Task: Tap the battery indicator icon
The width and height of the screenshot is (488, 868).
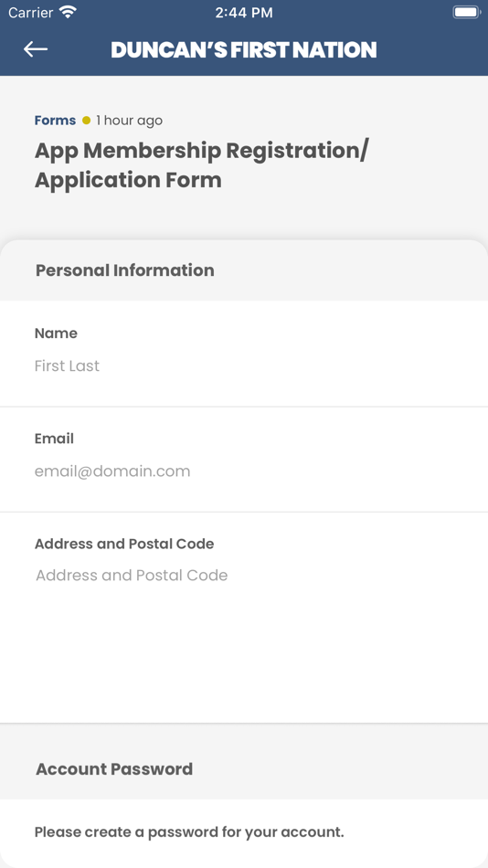Action: click(x=466, y=12)
